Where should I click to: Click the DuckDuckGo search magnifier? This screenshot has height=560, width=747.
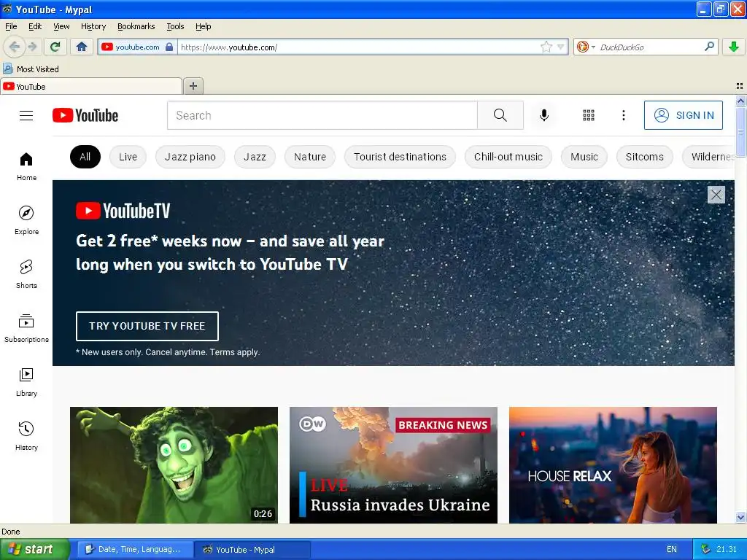click(x=709, y=46)
